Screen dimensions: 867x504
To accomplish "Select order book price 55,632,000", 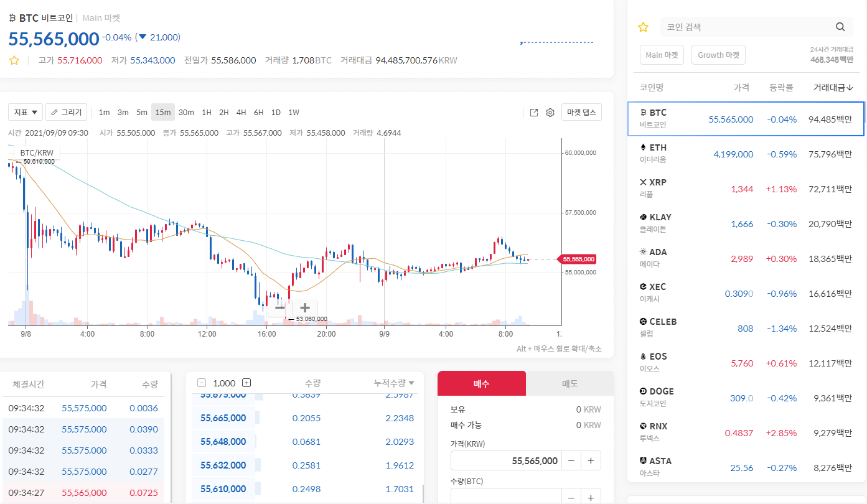I will click(223, 465).
